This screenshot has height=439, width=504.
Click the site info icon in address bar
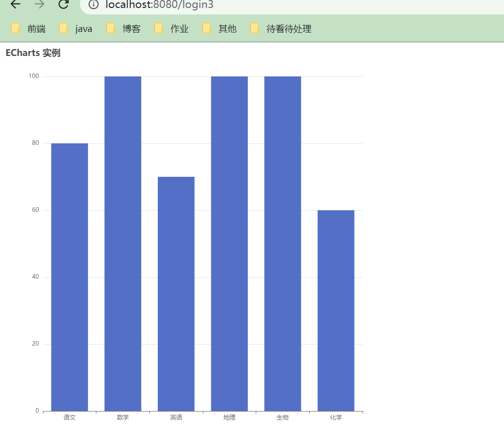click(x=93, y=4)
